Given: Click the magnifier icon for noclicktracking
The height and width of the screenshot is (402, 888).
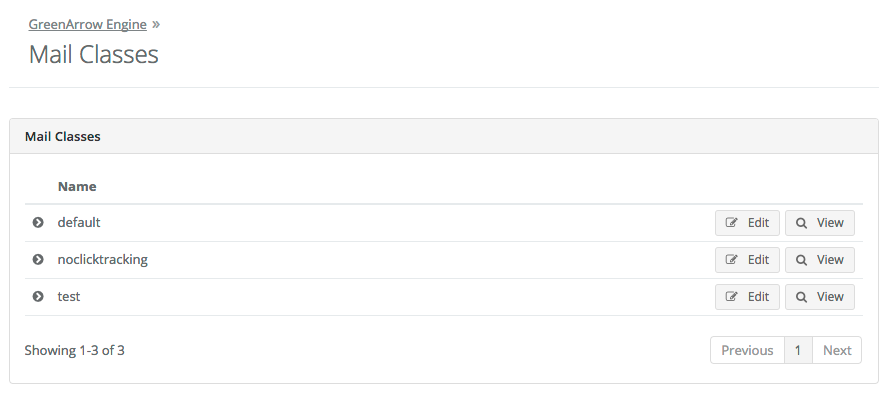Looking at the screenshot, I should pyautogui.click(x=801, y=260).
